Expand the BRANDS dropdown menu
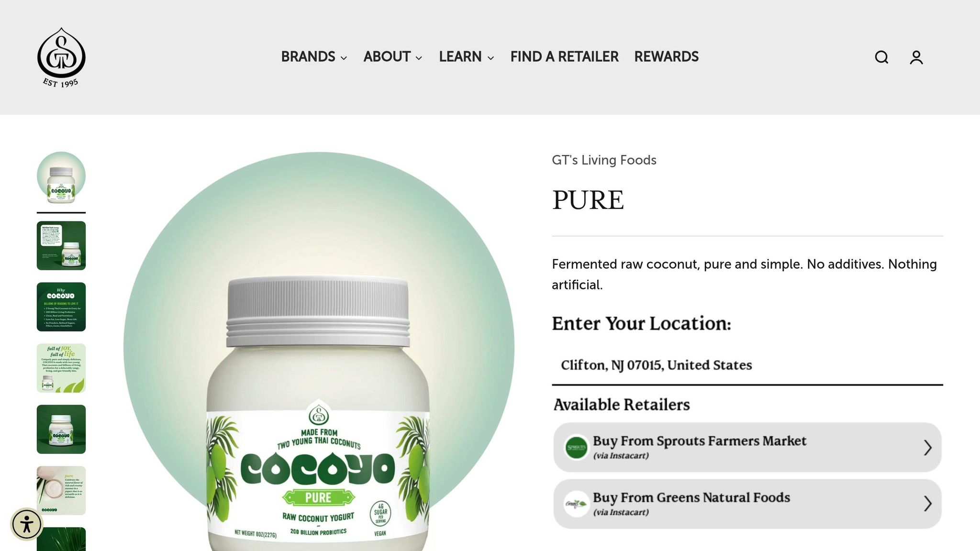The height and width of the screenshot is (551, 980). (314, 57)
